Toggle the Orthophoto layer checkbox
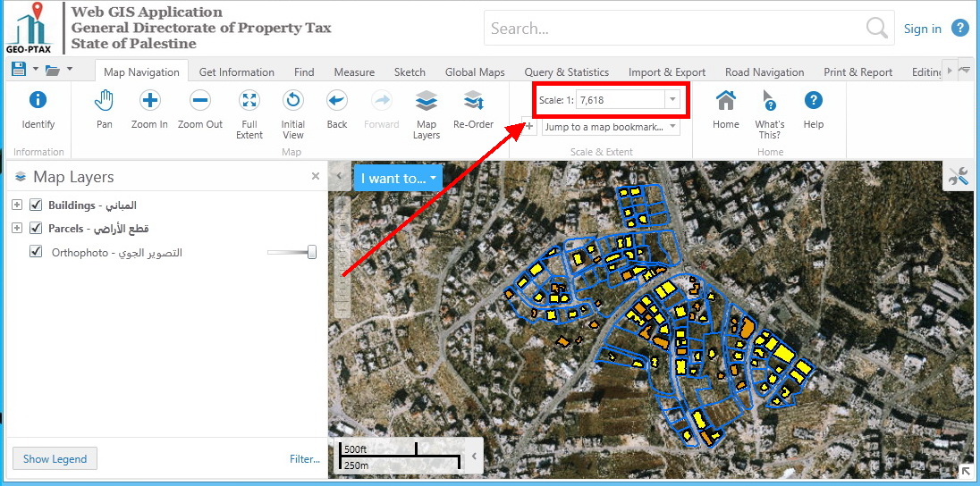This screenshot has height=486, width=980. [36, 252]
